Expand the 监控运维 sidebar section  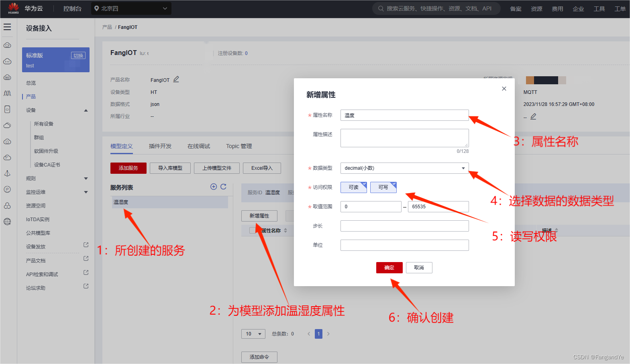click(86, 192)
